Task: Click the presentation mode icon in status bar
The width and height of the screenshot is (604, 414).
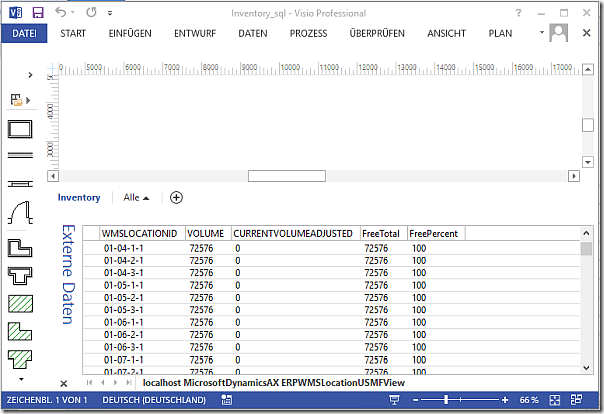Action: tap(394, 400)
